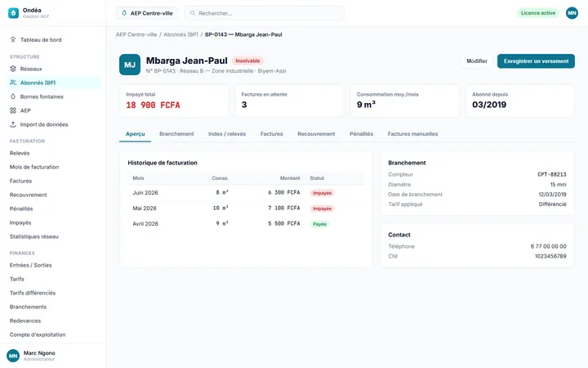Screen dimensions: 588x368
Task: Open Tableau de bord home icon
Action: click(13, 40)
